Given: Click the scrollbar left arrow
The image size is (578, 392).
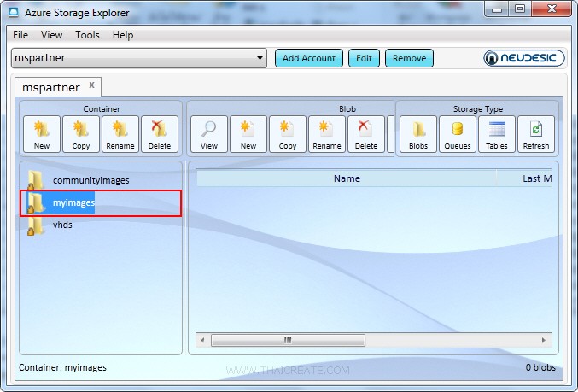Looking at the screenshot, I should (x=202, y=340).
